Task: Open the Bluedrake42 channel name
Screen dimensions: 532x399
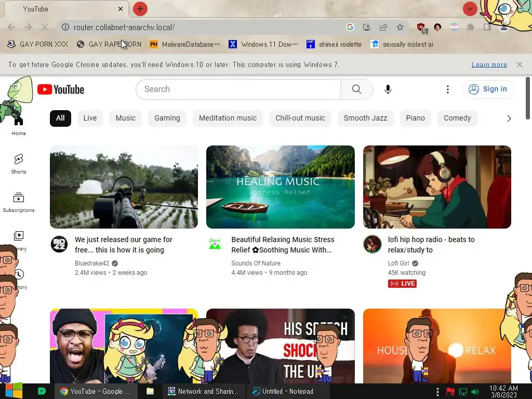Action: coord(92,263)
